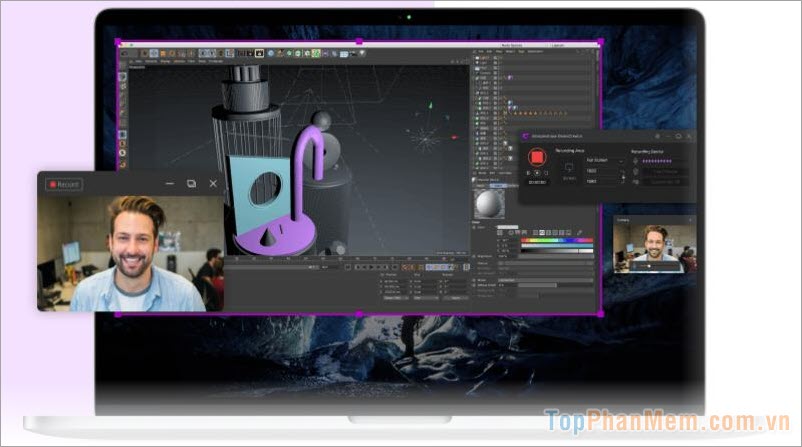The image size is (802, 447).
Task: Restore the webcam preview window size
Action: (191, 183)
